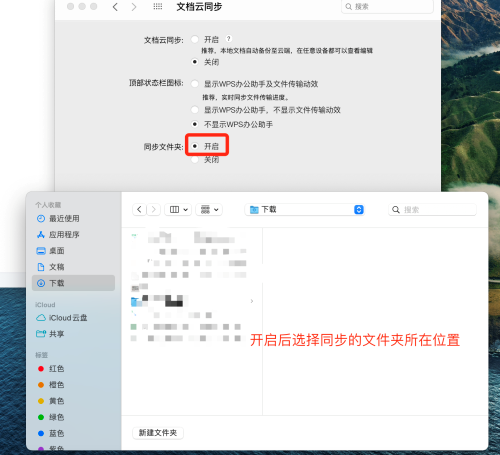Show all preferences grid icon
The image size is (500, 455).
coord(158,6)
